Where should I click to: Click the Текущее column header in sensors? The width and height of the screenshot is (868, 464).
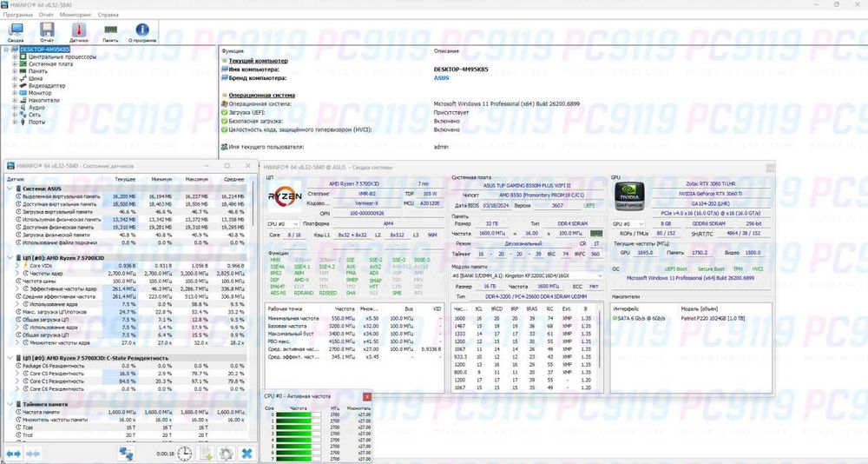[125, 179]
